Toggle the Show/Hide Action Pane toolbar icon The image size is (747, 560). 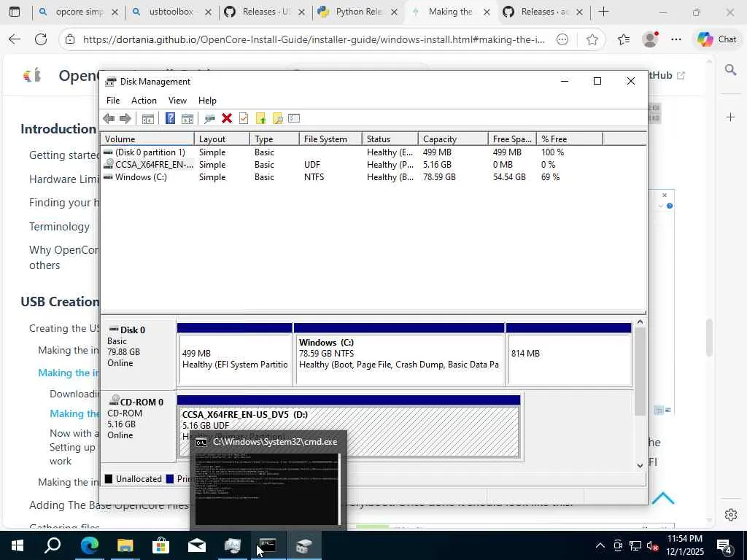pyautogui.click(x=187, y=118)
